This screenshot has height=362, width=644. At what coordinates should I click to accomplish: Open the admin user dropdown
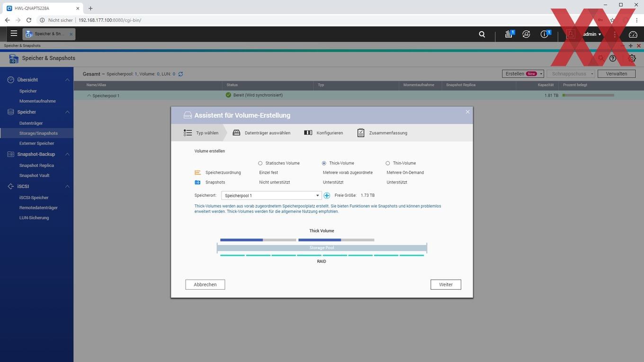(592, 34)
